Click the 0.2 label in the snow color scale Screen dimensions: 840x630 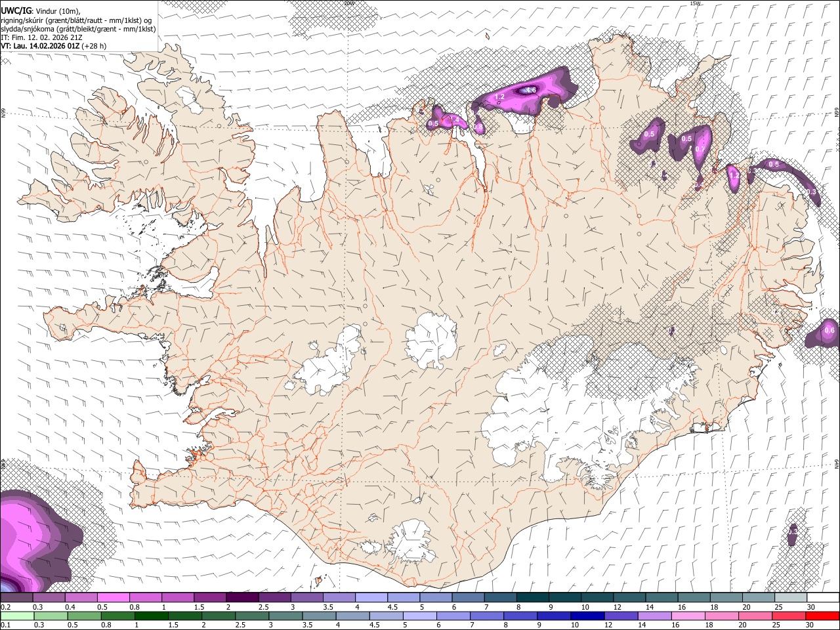5,607
